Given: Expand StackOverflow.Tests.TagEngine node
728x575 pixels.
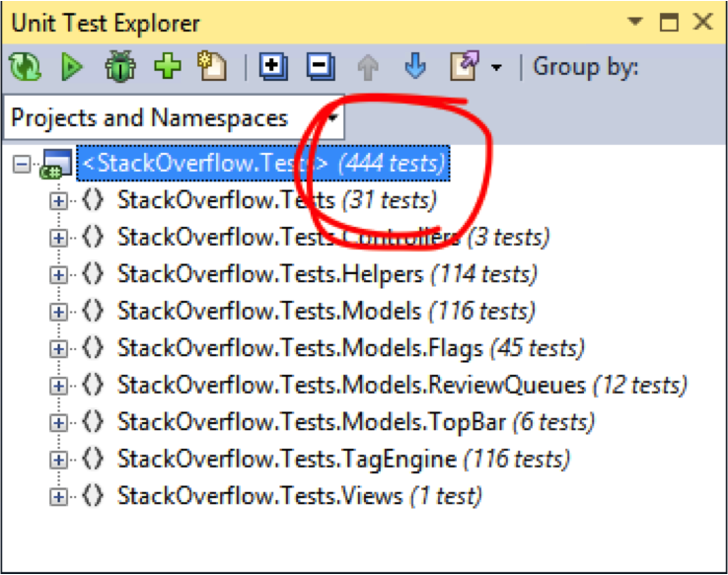Looking at the screenshot, I should coord(58,460).
